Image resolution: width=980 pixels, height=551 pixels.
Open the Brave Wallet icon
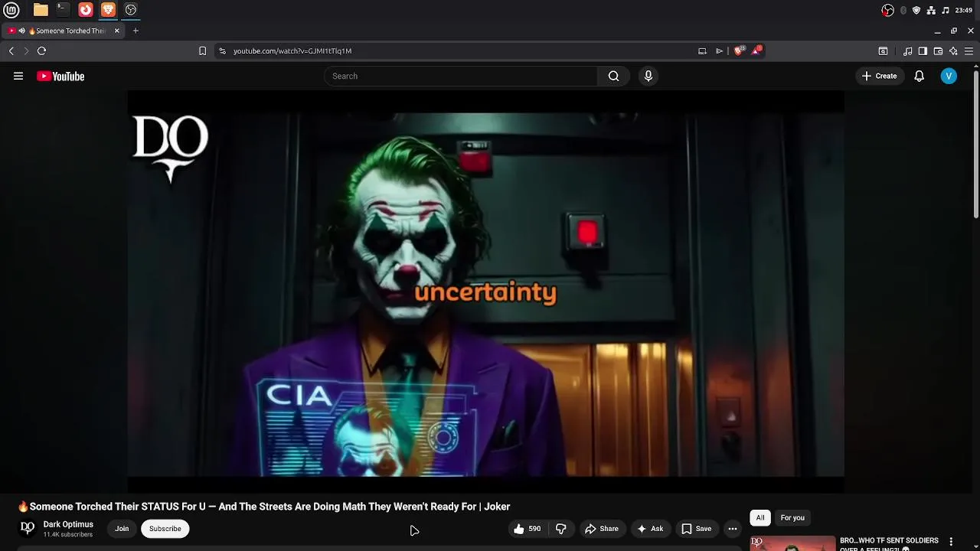point(938,51)
